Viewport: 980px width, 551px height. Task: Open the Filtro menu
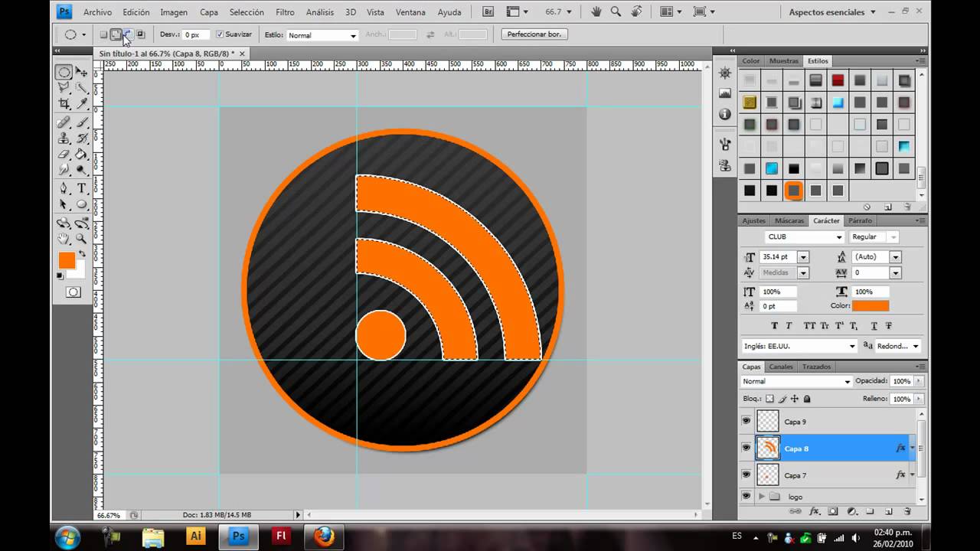pos(285,12)
